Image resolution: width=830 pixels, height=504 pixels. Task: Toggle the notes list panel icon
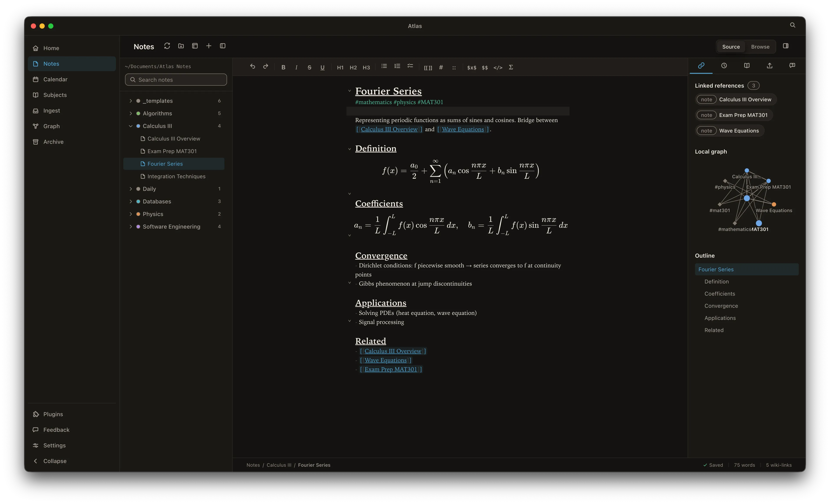(223, 46)
